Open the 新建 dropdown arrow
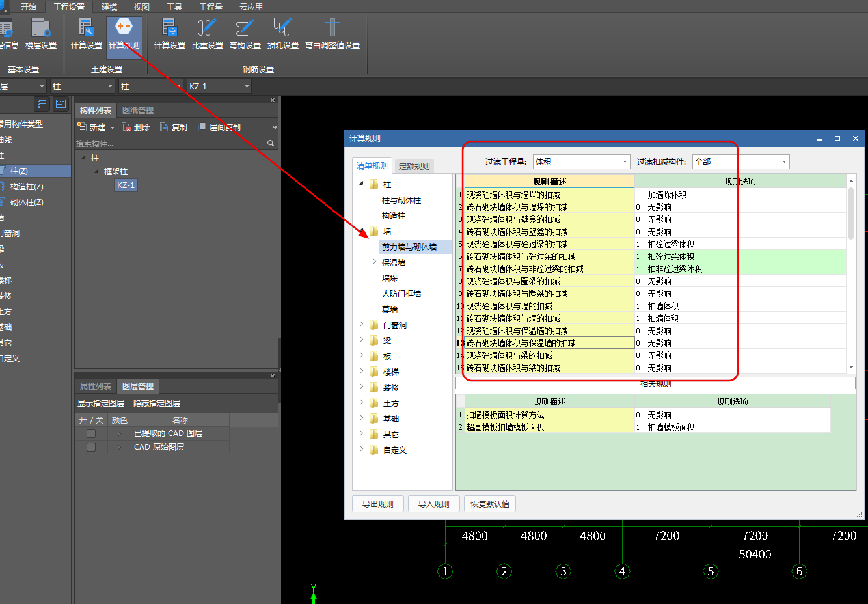The height and width of the screenshot is (604, 868). coord(112,128)
